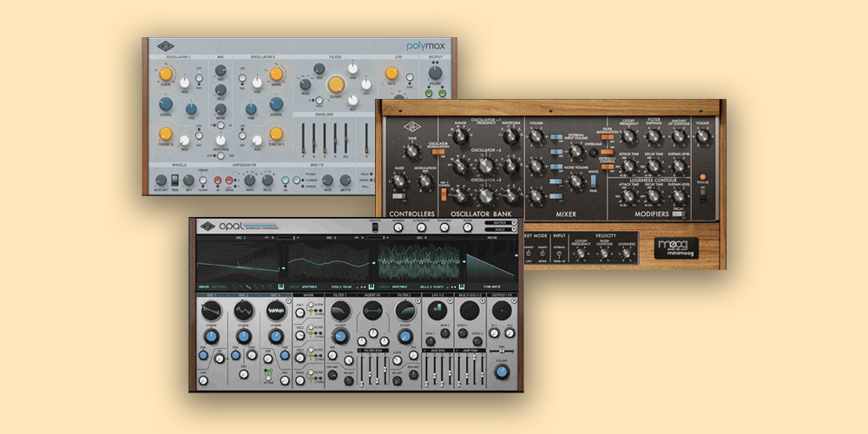Click the Opal Amp Env header
The image size is (868, 434).
(x=470, y=351)
